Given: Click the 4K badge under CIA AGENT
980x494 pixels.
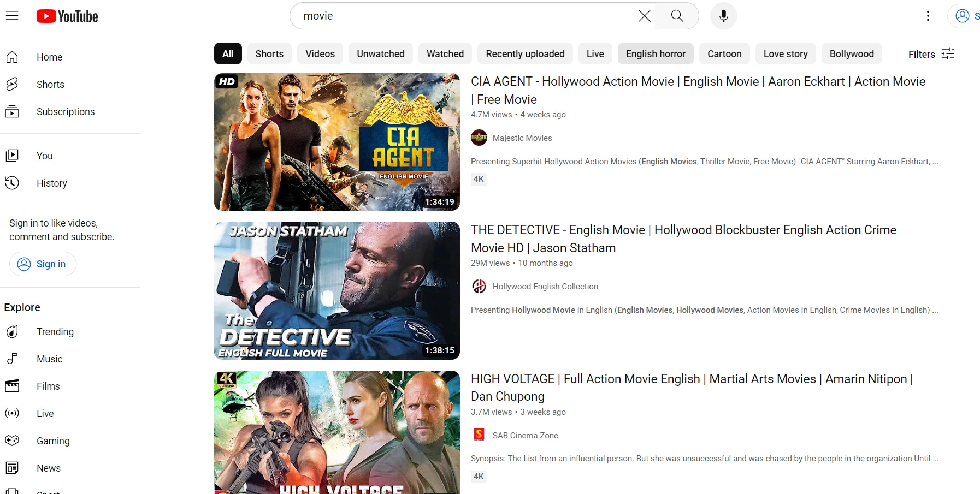Looking at the screenshot, I should coord(479,179).
